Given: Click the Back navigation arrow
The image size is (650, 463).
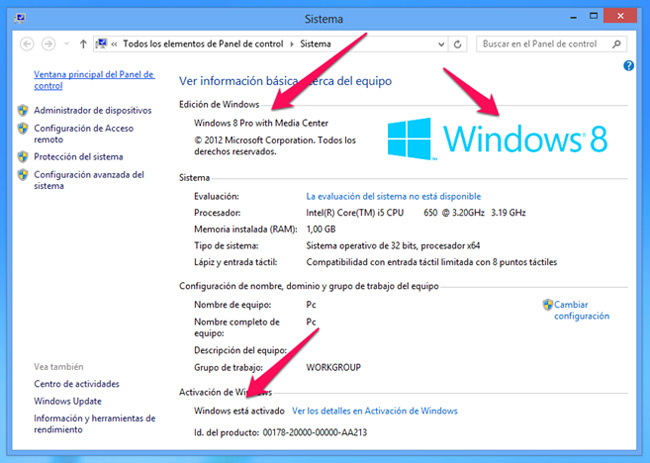Looking at the screenshot, I should [27, 44].
